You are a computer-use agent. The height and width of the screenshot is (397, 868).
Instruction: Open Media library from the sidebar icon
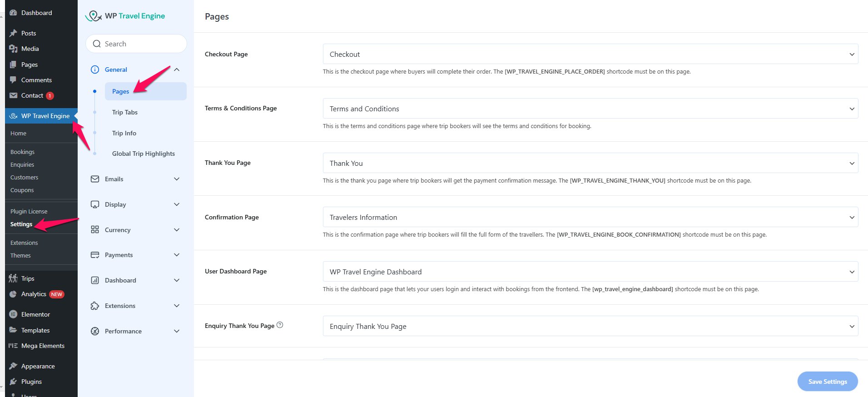[x=13, y=49]
